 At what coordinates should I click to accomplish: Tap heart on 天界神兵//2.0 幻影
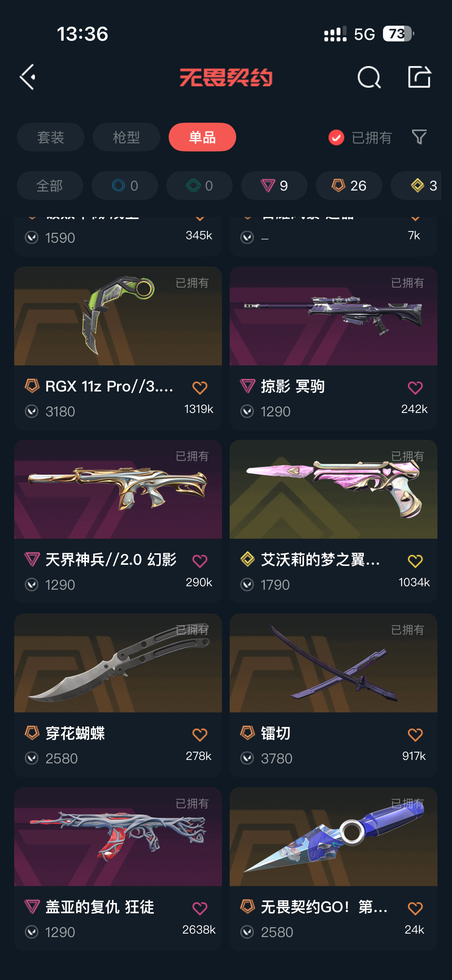tap(200, 561)
